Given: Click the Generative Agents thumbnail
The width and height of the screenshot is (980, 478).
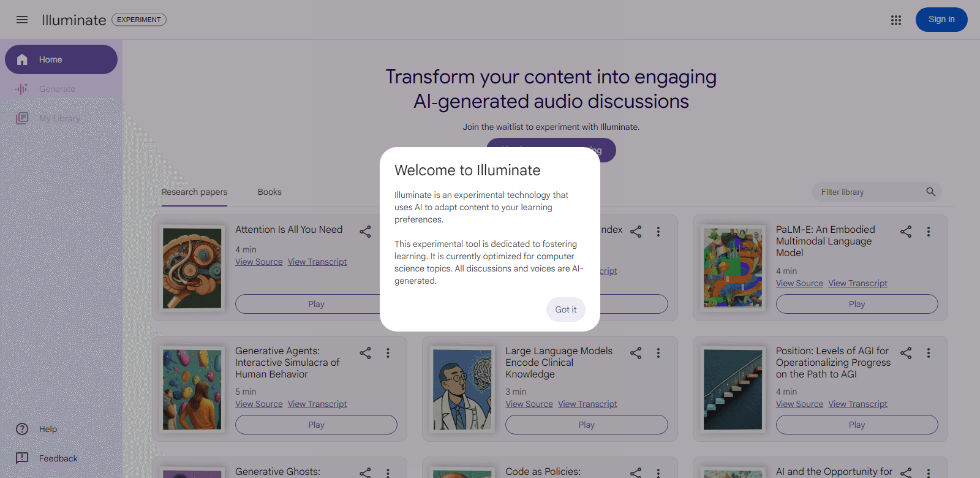Looking at the screenshot, I should (192, 389).
